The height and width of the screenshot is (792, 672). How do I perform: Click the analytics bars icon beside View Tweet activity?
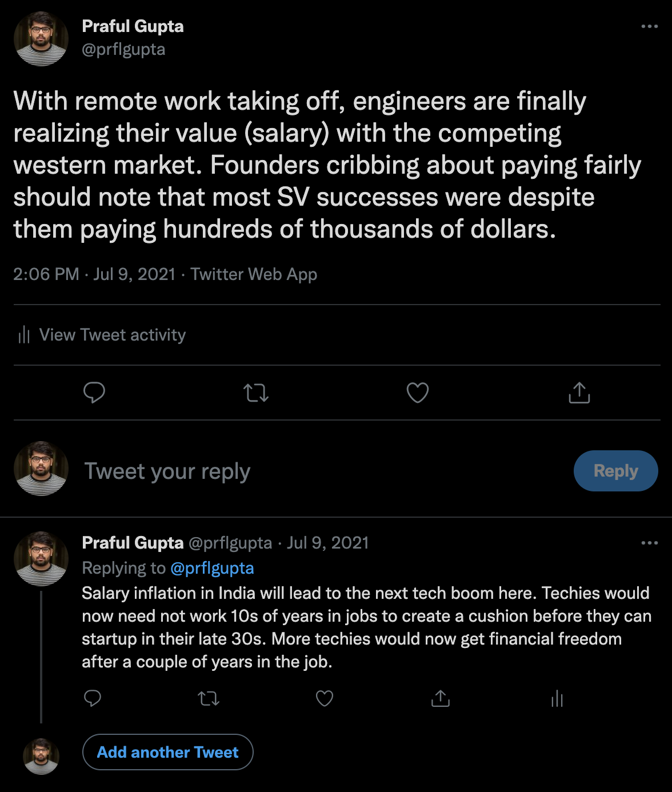coord(24,335)
